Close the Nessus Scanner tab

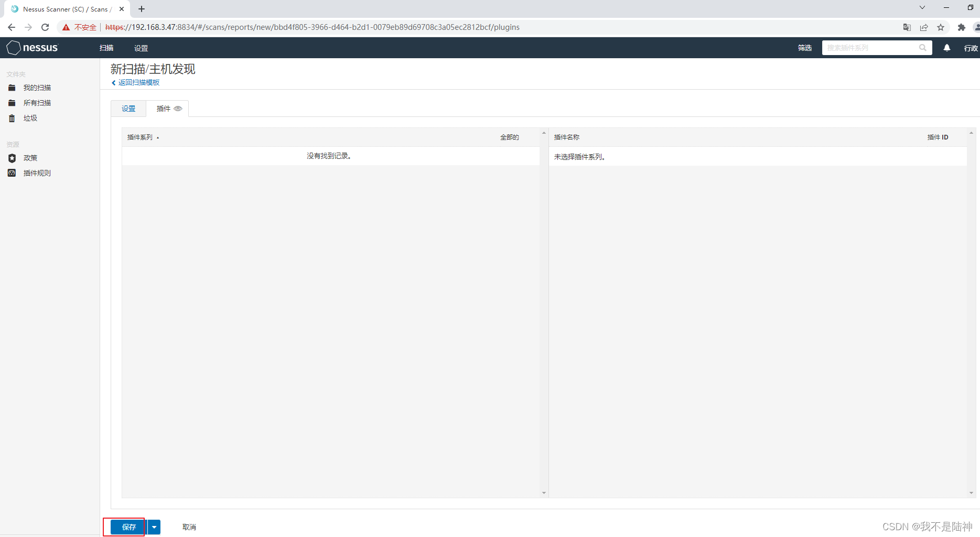click(122, 9)
